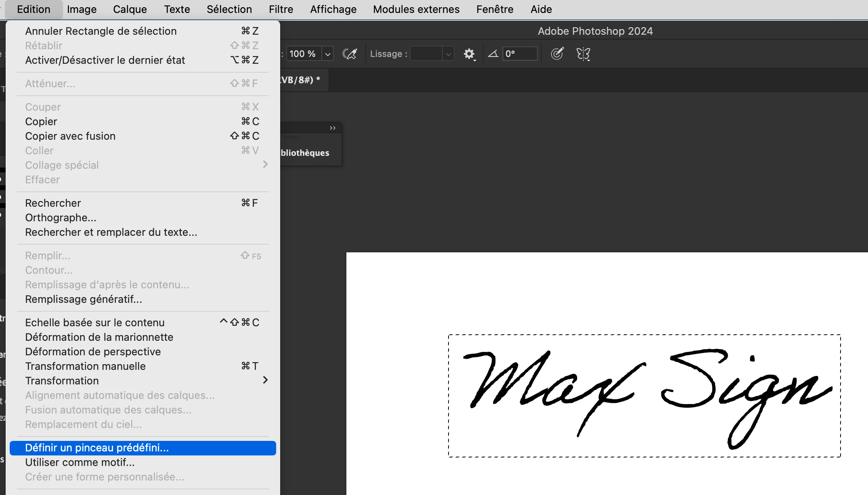Image resolution: width=868 pixels, height=495 pixels.
Task: Choose Utiliser comme motif... menu entry
Action: 80,462
